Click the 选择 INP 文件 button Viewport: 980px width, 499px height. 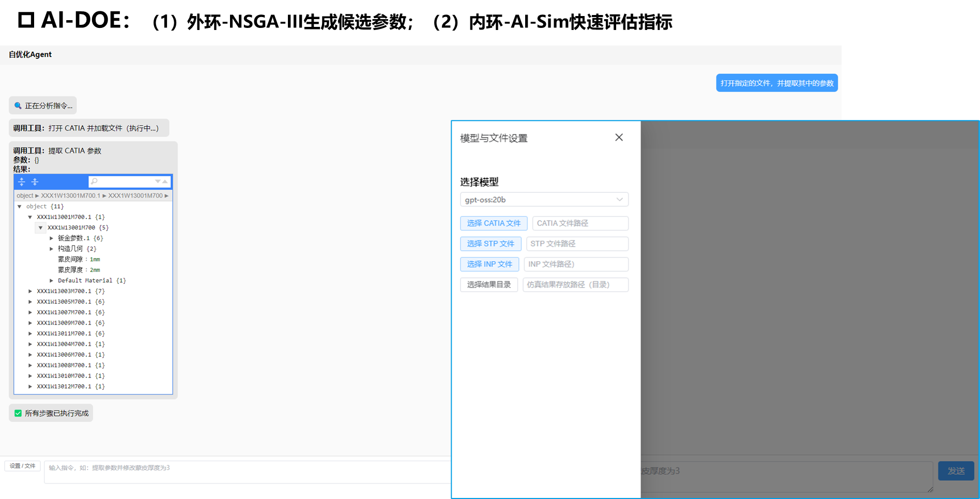[x=489, y=264]
